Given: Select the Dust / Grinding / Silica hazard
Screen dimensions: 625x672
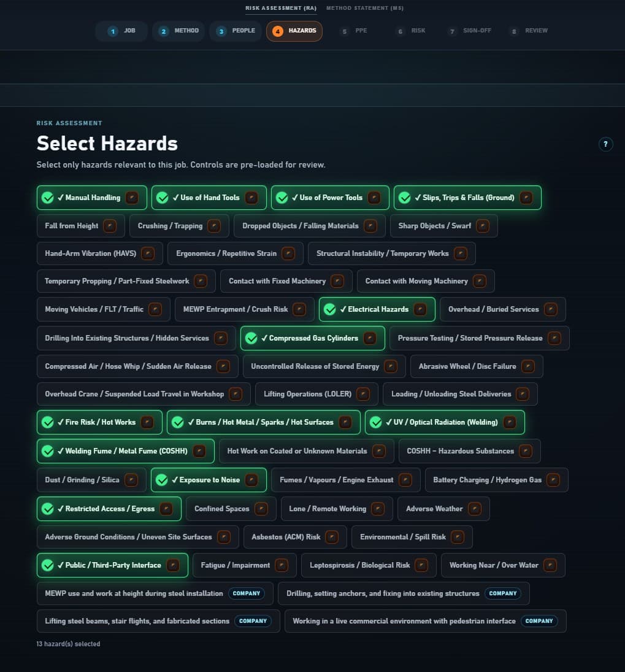Looking at the screenshot, I should [91, 480].
